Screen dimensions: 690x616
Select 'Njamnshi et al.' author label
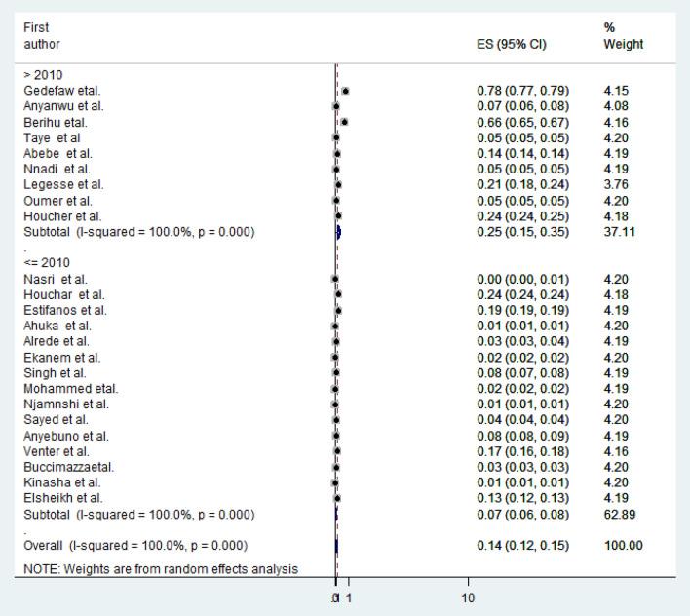[66, 404]
